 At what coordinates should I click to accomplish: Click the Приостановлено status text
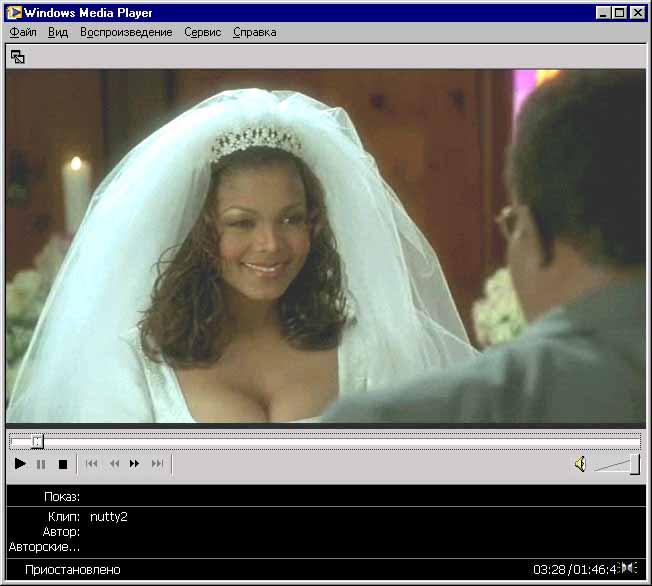(x=73, y=569)
